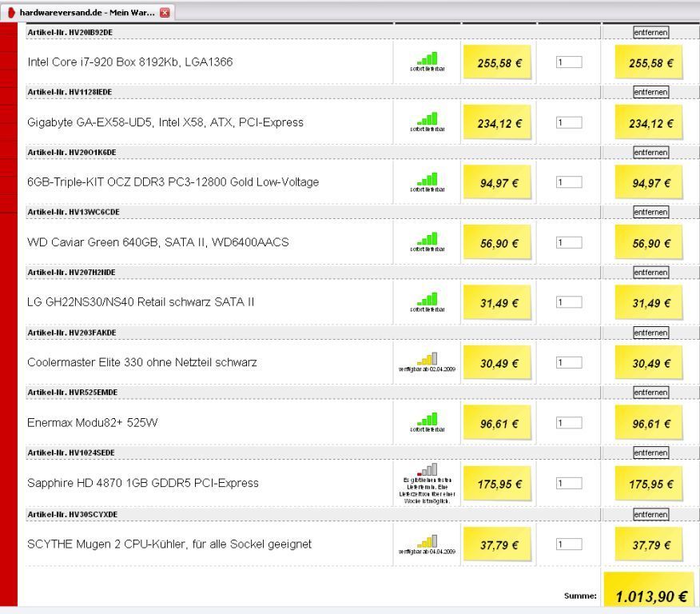Select text Artikel-Nr. HV207H2NDE
Viewport: 700px width, 614px height.
tap(71, 273)
